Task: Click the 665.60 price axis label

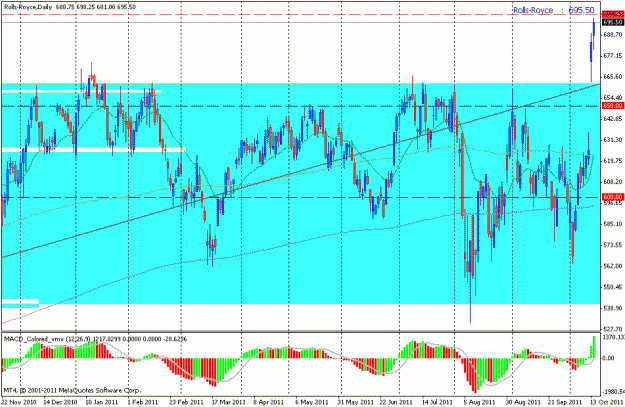Action: 613,77
